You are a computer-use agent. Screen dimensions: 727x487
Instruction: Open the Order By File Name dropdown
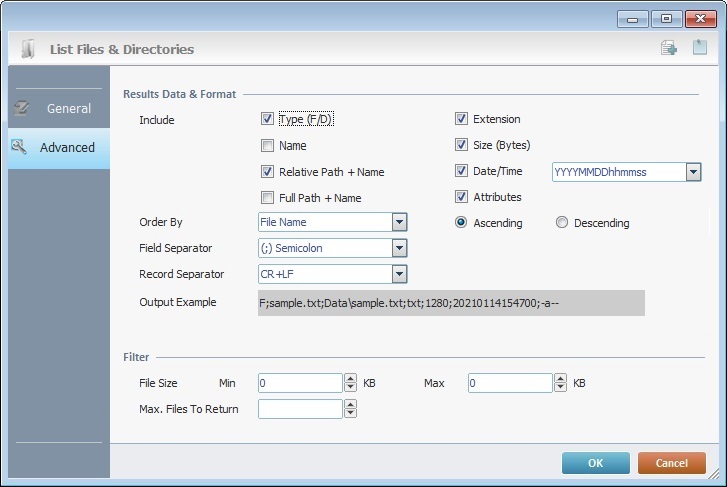[x=399, y=222]
